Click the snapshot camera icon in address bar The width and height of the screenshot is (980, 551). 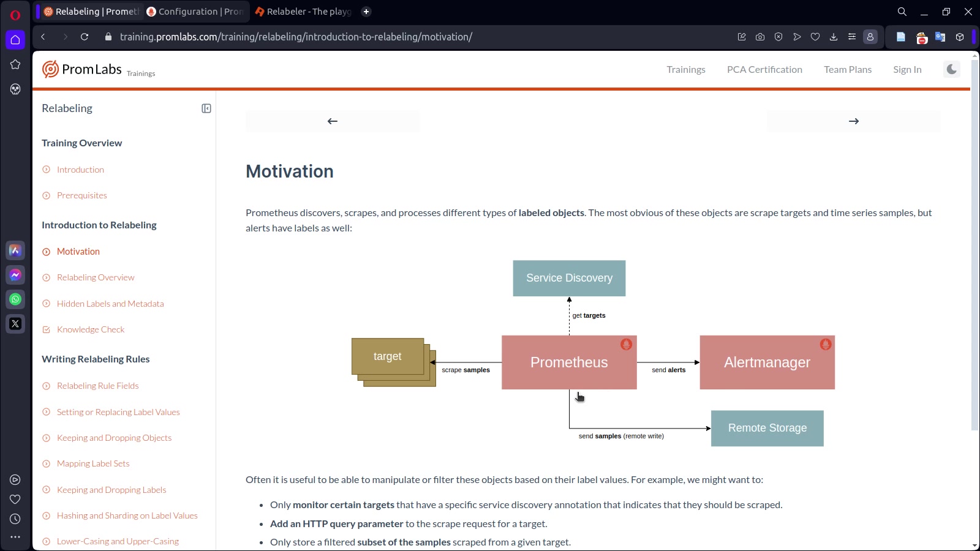(760, 37)
